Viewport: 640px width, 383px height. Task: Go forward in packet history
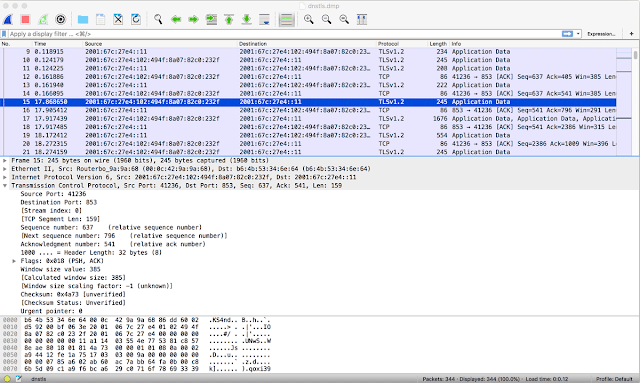tap(193, 19)
